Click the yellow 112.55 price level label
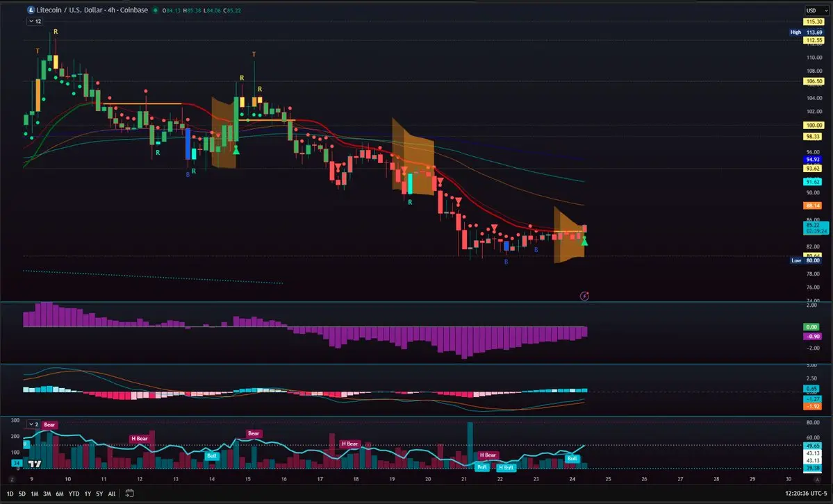Screen dimensions: 833x504 pos(814,40)
